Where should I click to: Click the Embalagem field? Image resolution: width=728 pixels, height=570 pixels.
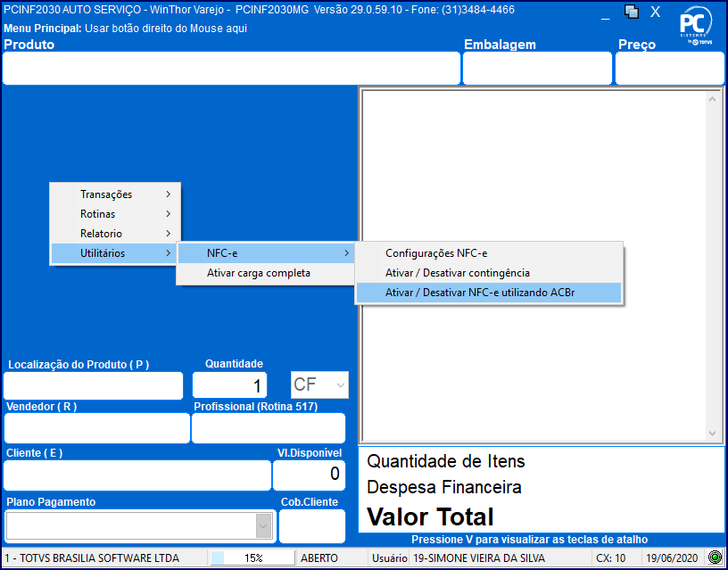(537, 68)
